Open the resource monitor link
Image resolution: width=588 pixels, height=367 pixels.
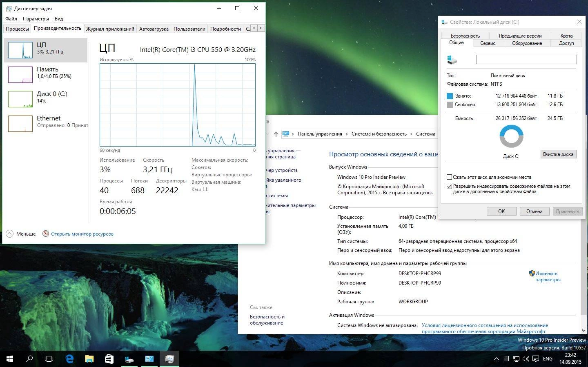pos(82,234)
